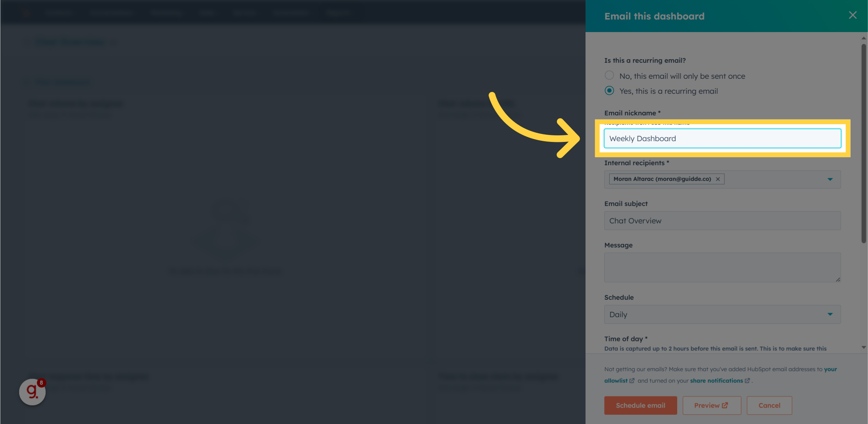Click the Schedule email button

pos(640,405)
